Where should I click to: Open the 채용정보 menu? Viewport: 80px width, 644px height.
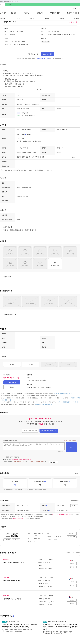coord(13,13)
